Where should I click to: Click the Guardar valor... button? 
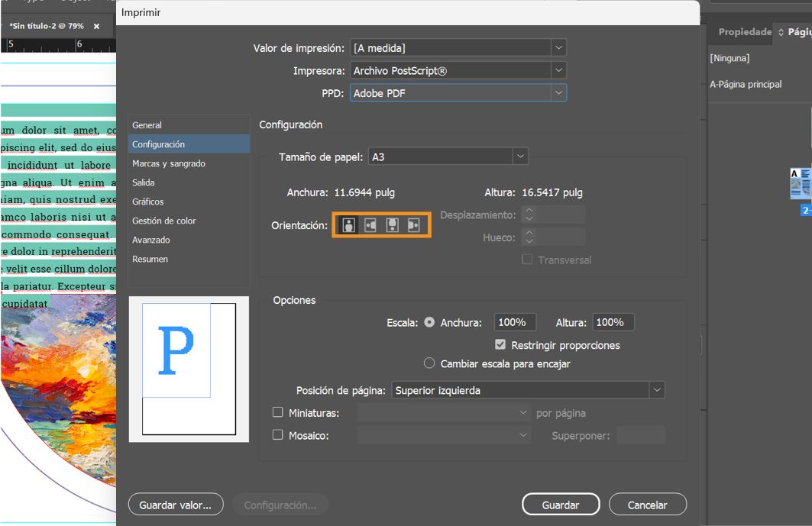coord(176,505)
